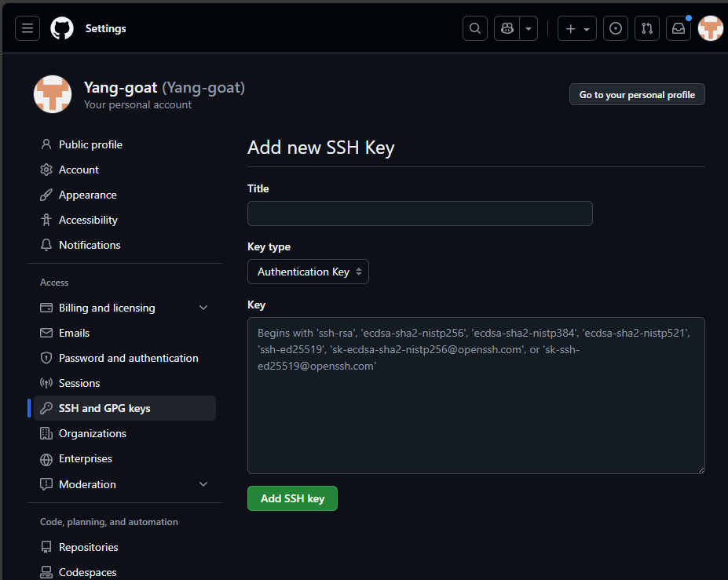The height and width of the screenshot is (580, 728).
Task: Select Public profile in the sidebar
Action: click(90, 144)
